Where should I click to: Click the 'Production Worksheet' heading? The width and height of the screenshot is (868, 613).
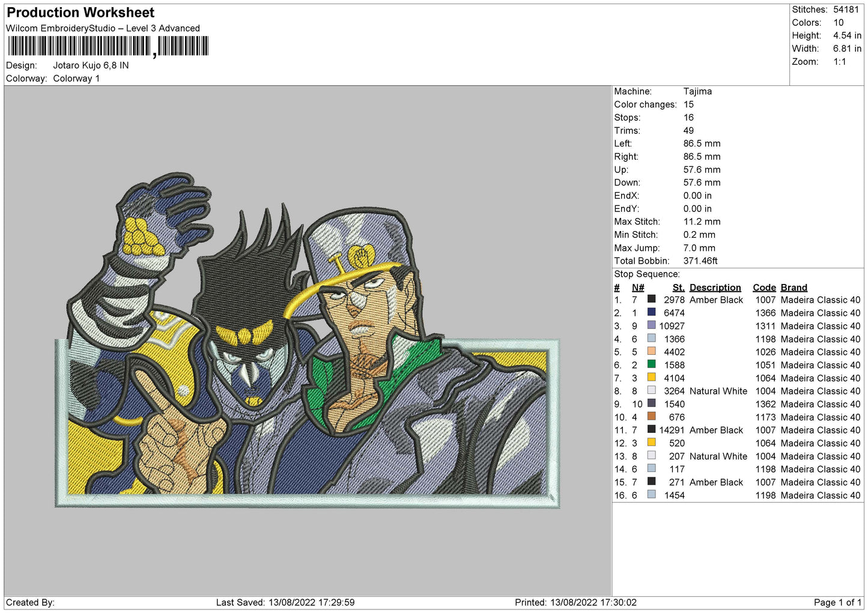click(x=80, y=13)
